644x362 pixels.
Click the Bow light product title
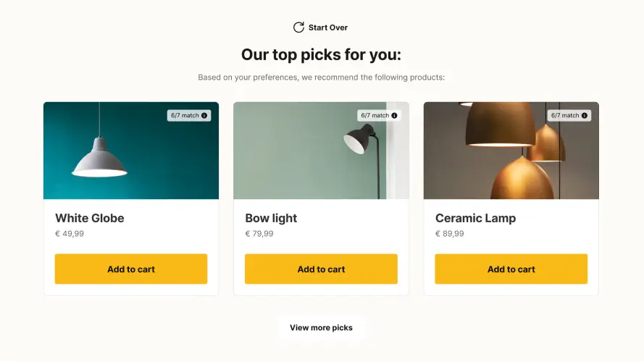click(271, 218)
